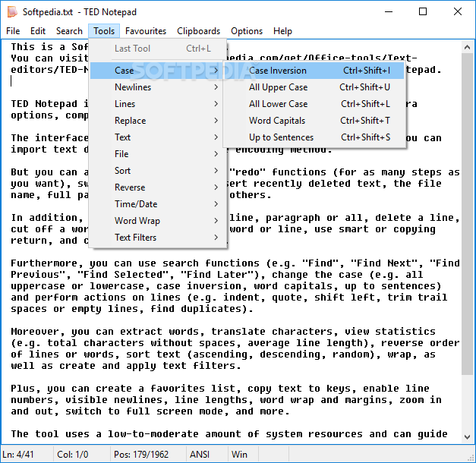Open the Sort submenu
476x463 pixels.
click(x=157, y=171)
